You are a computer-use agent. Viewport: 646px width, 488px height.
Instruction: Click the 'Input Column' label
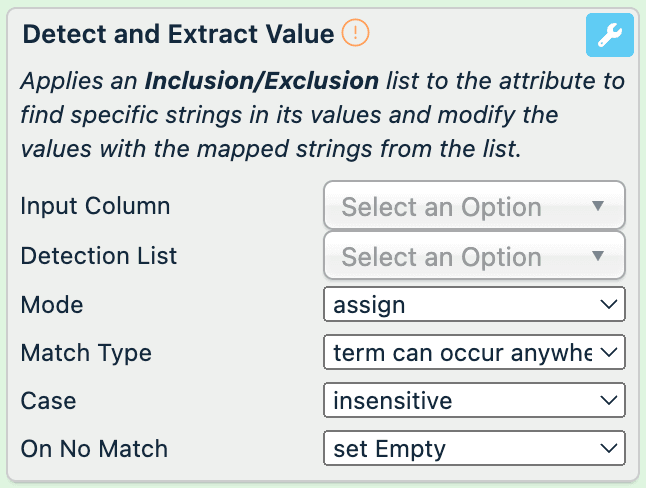pyautogui.click(x=95, y=207)
